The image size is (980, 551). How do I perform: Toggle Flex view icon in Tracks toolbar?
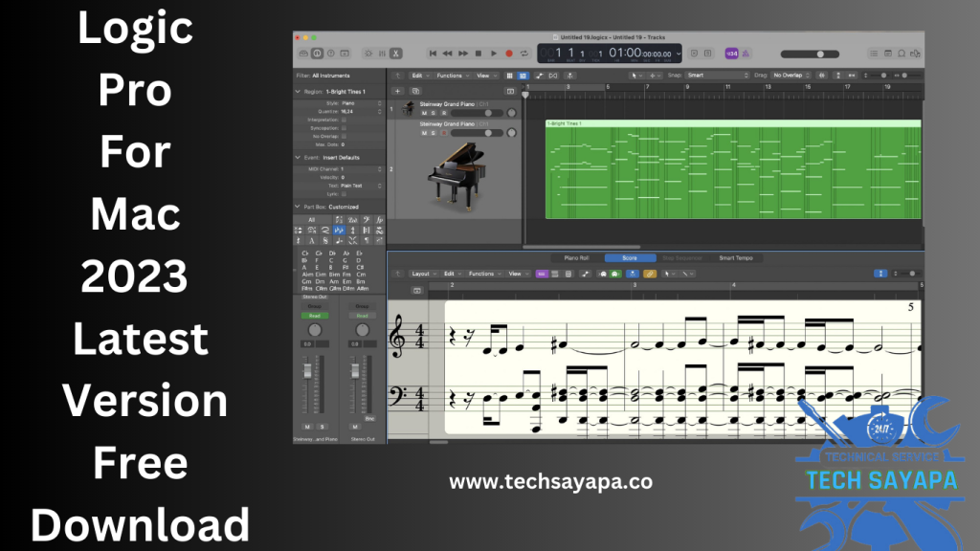pyautogui.click(x=553, y=76)
